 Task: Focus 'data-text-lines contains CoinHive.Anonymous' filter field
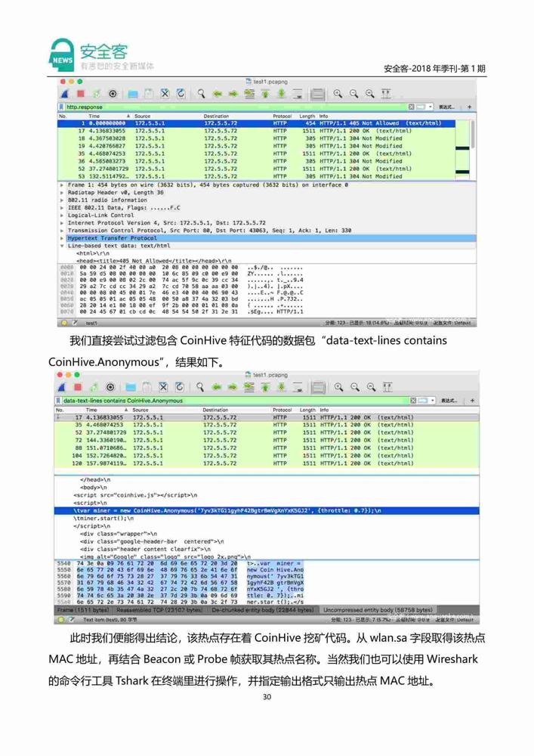[x=235, y=400]
